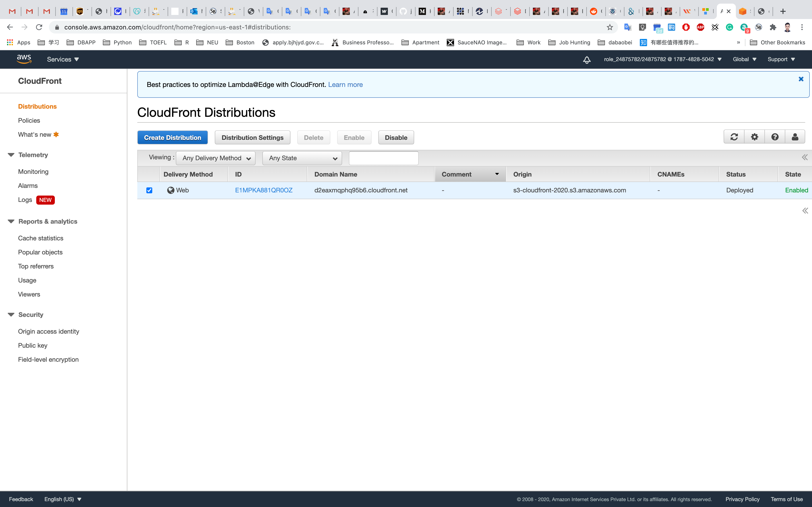Uncheck the E1MPKA881QR0OZ distribution checkbox
This screenshot has width=812, height=507.
click(x=149, y=190)
